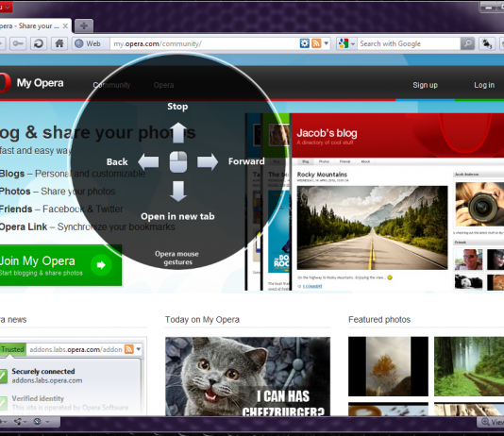
Task: Open the RSS feed icon in address bar
Action: (316, 43)
